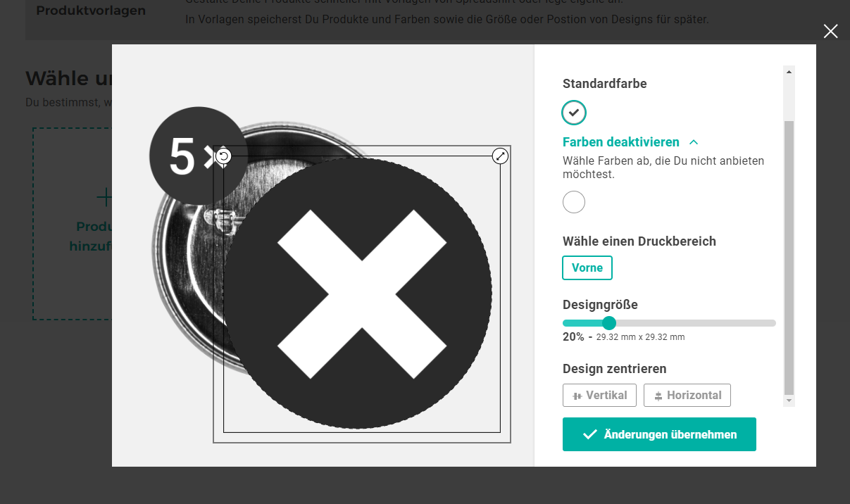Center design with Vertikal button
This screenshot has height=504, width=850.
point(599,395)
